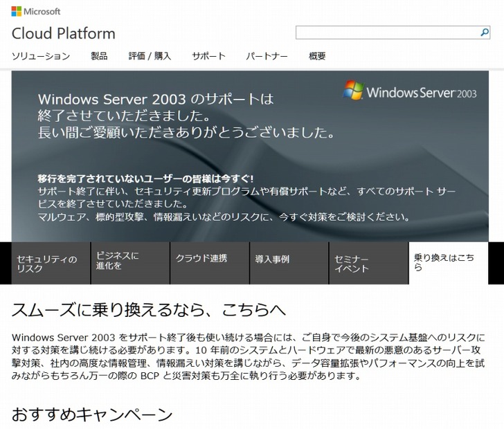Viewport: 504px width, 429px height.
Task: Open the 概要 menu
Action: pos(317,56)
